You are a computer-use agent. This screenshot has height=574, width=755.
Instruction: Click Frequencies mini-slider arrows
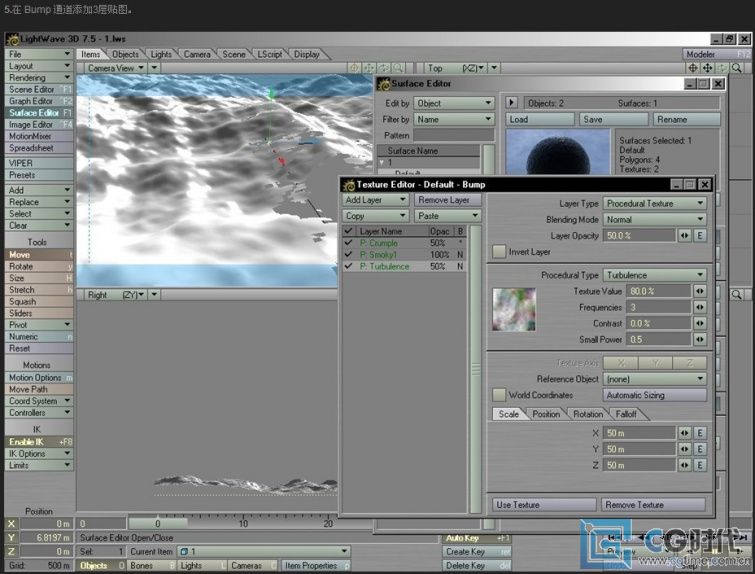(x=700, y=307)
